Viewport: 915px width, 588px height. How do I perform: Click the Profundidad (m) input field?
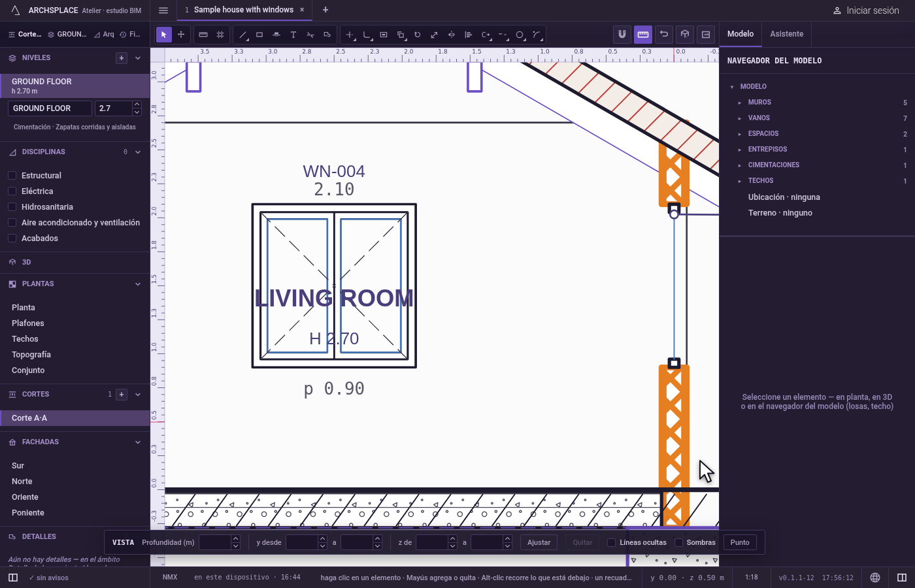click(215, 542)
